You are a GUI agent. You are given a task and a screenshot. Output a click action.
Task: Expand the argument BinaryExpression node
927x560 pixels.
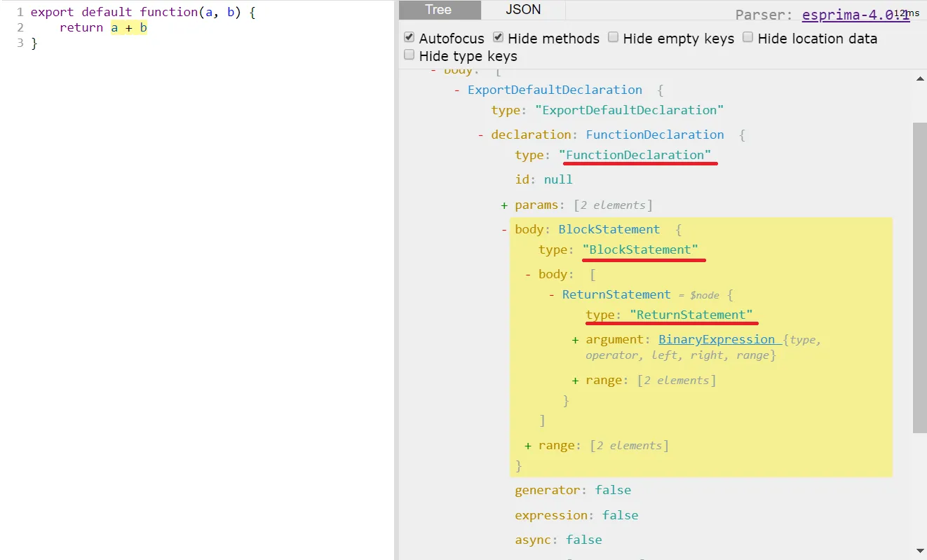tap(575, 340)
